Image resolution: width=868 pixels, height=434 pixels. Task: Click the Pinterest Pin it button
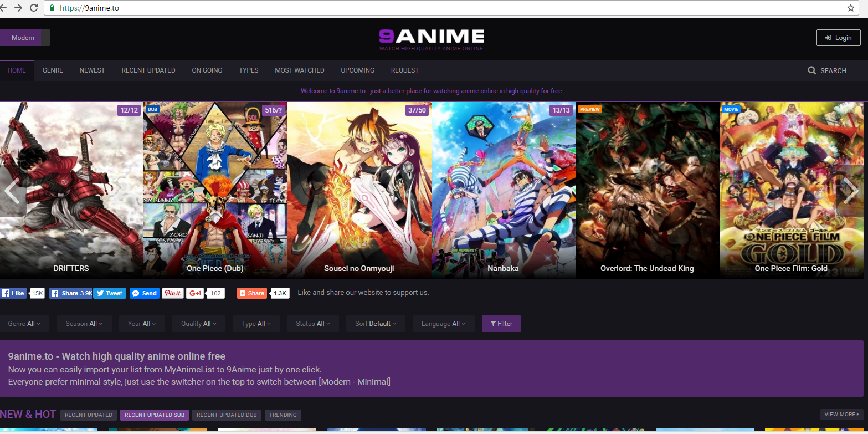(x=173, y=293)
